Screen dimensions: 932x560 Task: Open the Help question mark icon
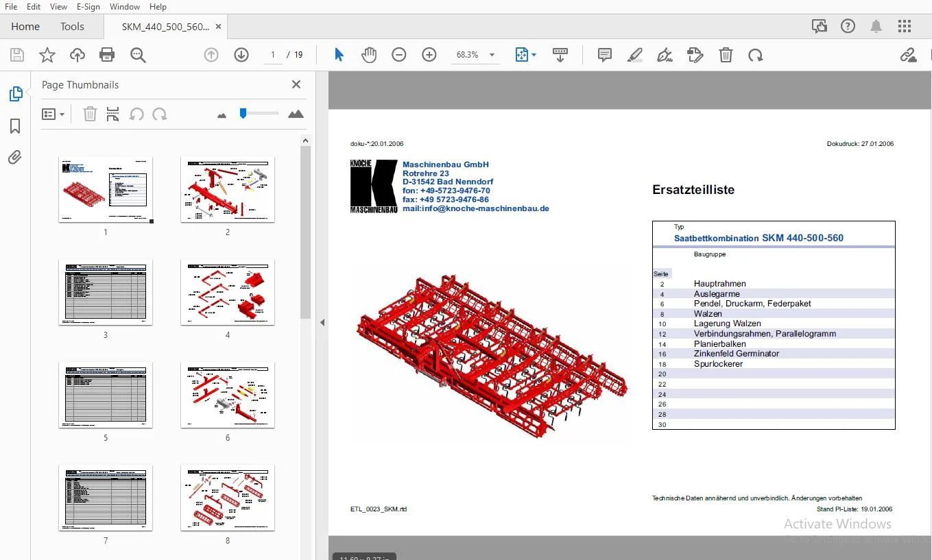[848, 26]
